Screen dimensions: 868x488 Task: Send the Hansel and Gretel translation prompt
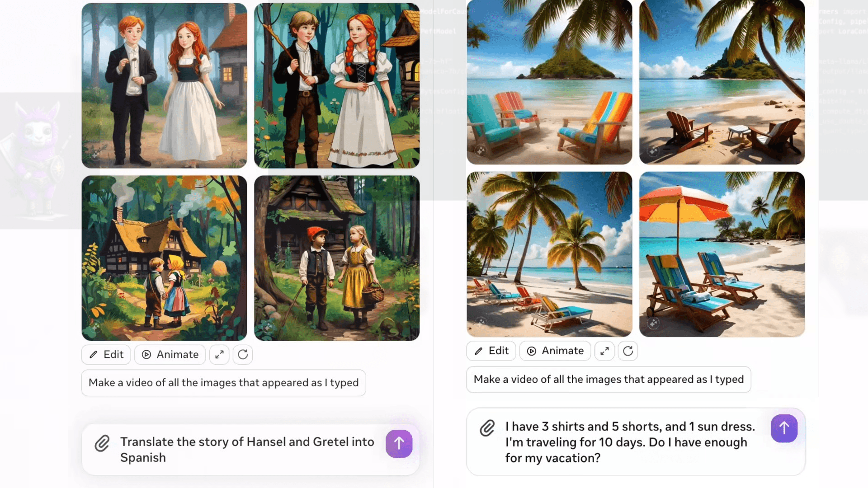tap(399, 443)
